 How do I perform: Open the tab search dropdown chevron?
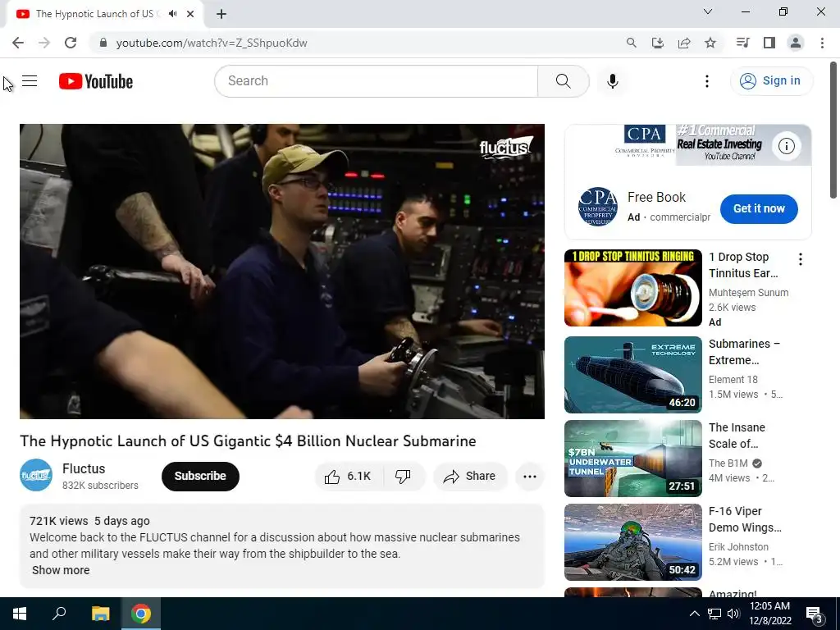[x=708, y=11]
